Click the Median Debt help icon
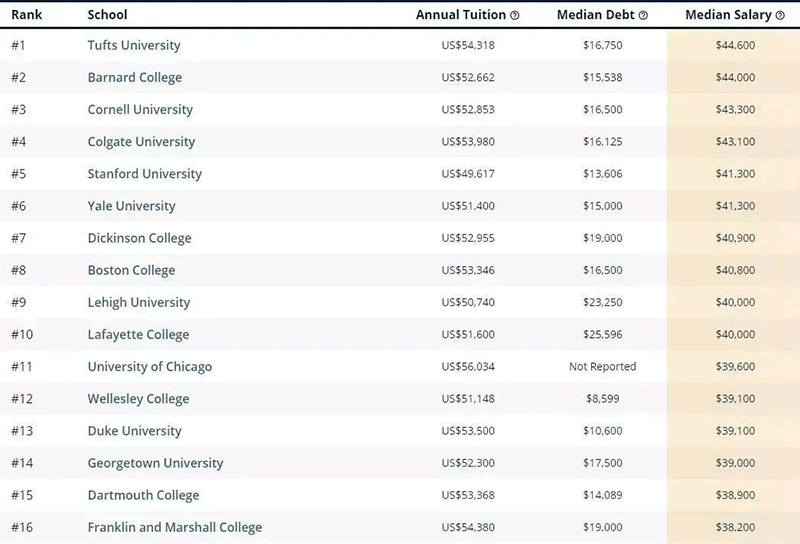 pyautogui.click(x=643, y=15)
